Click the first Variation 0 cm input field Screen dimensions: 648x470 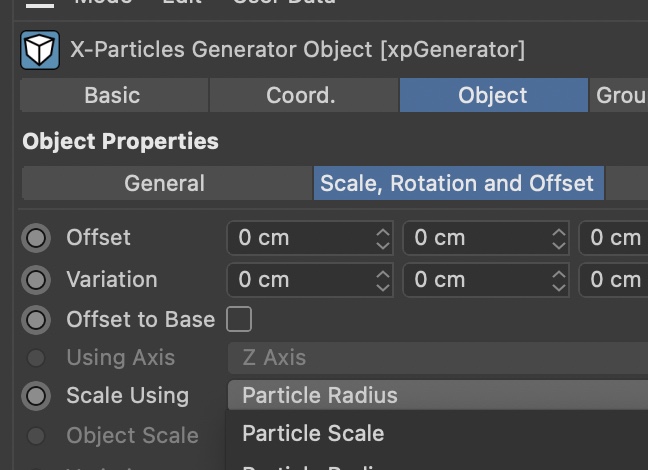coord(300,280)
